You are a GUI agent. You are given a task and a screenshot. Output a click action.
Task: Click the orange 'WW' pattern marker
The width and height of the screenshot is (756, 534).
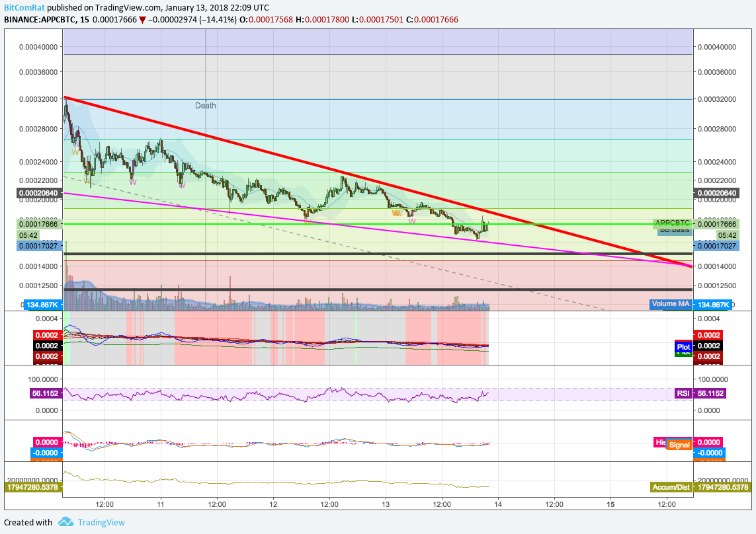pyautogui.click(x=396, y=213)
